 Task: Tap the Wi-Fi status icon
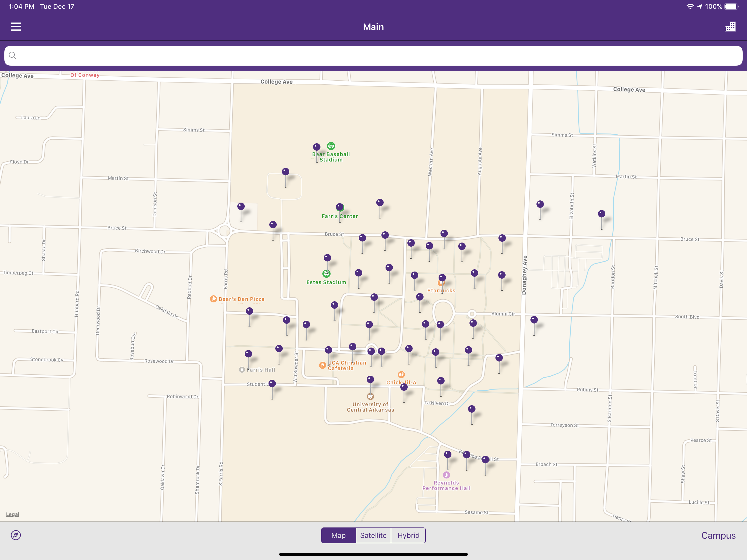pos(690,6)
